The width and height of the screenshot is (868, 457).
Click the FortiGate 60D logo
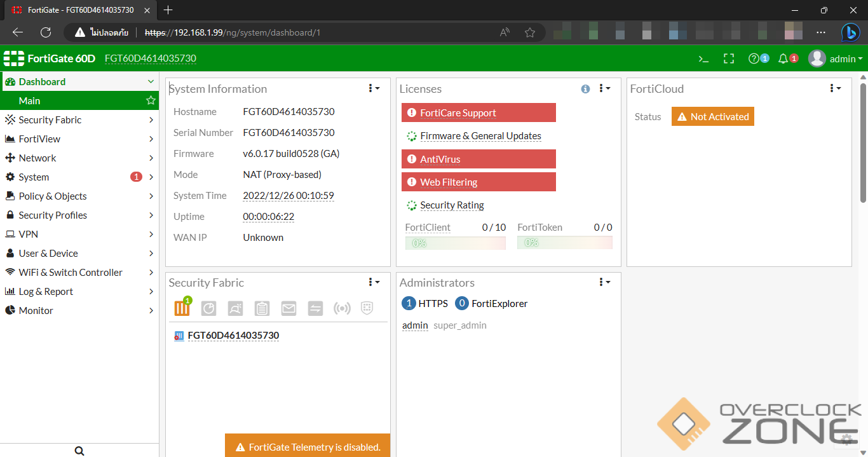(x=50, y=58)
